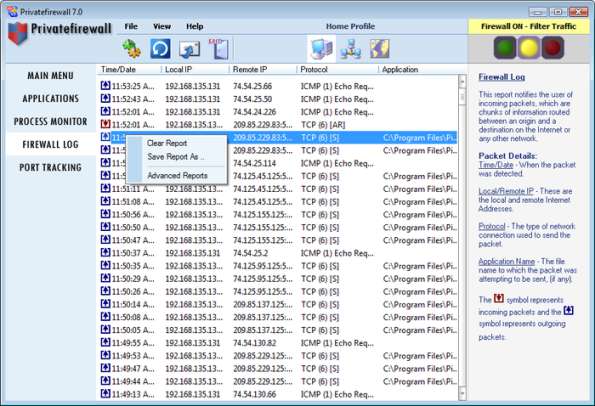
Task: Click the toolbar icon with monitor and arrow
Action: (x=189, y=49)
